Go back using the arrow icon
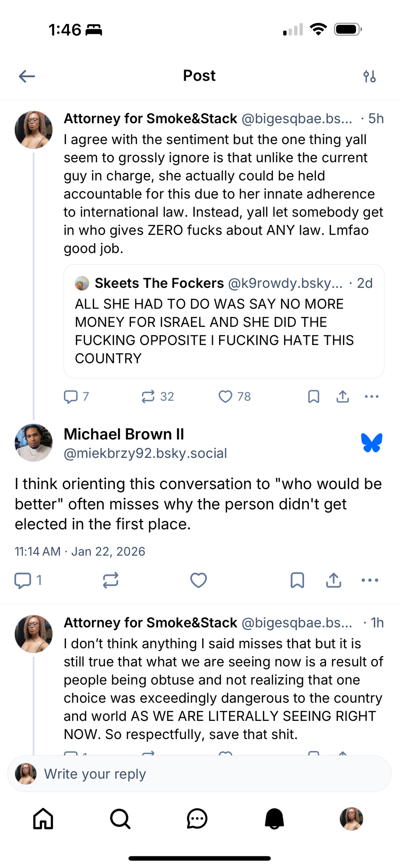The width and height of the screenshot is (399, 868). (x=27, y=76)
